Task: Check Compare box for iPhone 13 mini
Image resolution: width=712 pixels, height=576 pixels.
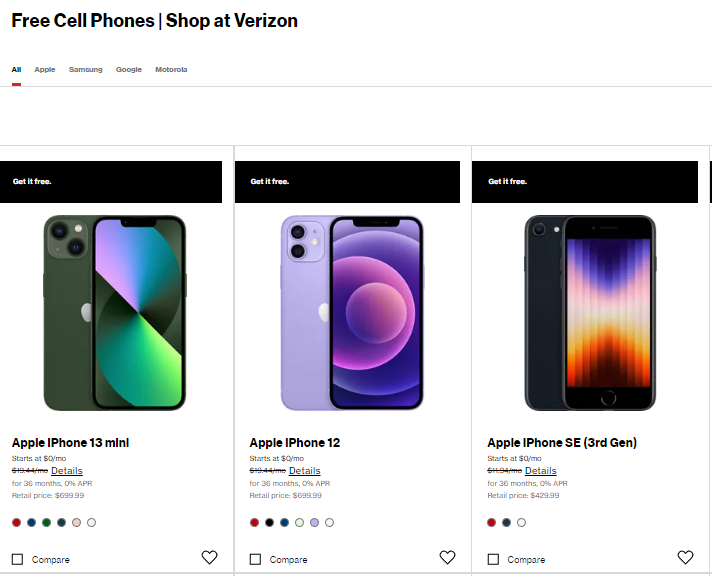Action: click(x=18, y=559)
